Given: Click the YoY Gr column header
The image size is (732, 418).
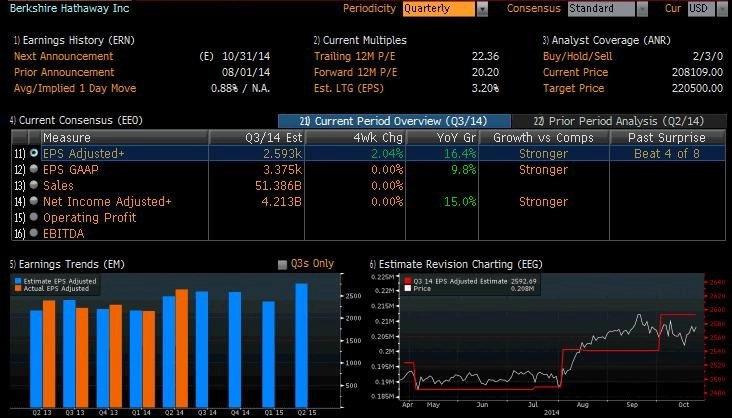Looking at the screenshot, I should coord(442,137).
